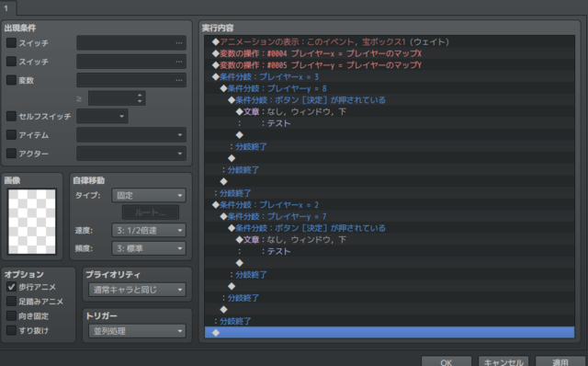The height and width of the screenshot is (366, 588).
Task: Enable the 足踏みアニメ option
Action: tap(11, 302)
